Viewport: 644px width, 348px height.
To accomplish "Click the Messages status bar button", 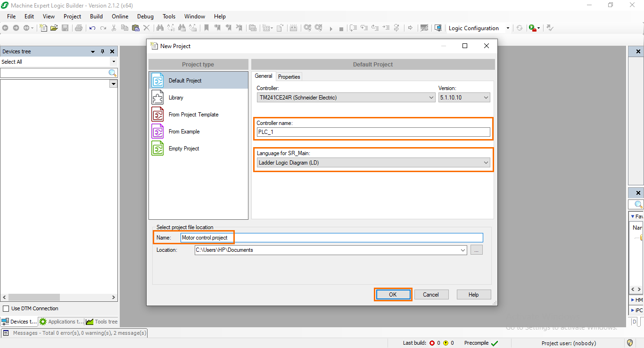I will click(x=74, y=333).
